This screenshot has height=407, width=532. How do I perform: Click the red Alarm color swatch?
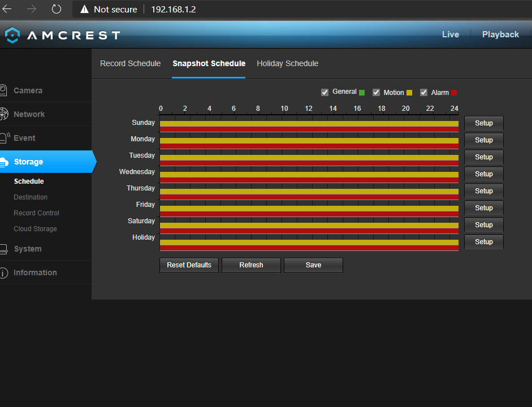pyautogui.click(x=454, y=93)
